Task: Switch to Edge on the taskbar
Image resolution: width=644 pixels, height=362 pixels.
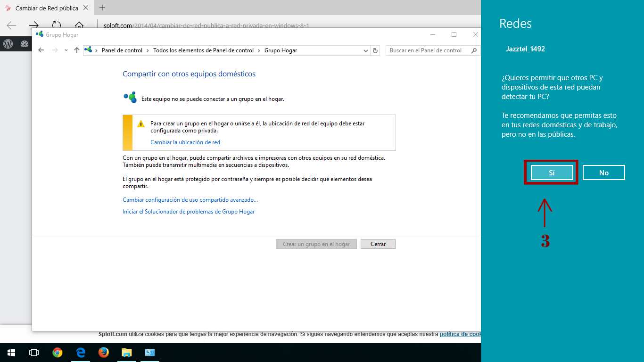Action: 81,353
